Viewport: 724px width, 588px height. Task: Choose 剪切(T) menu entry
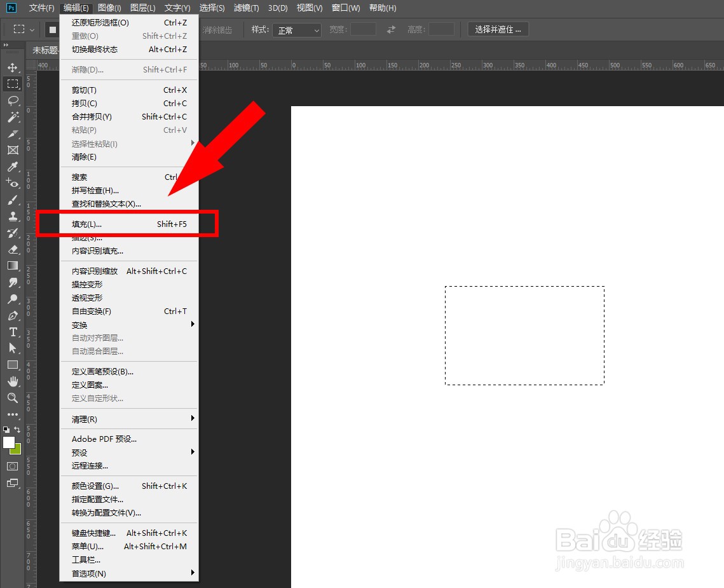[x=129, y=90]
